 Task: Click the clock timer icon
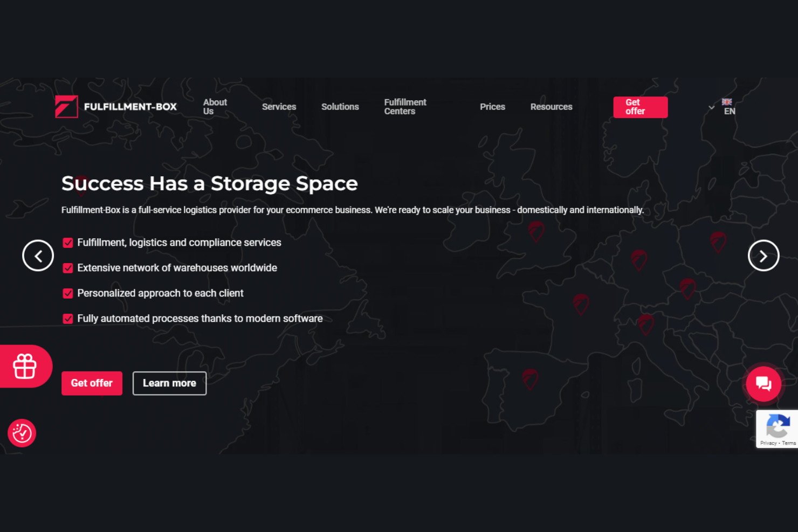[x=22, y=433]
